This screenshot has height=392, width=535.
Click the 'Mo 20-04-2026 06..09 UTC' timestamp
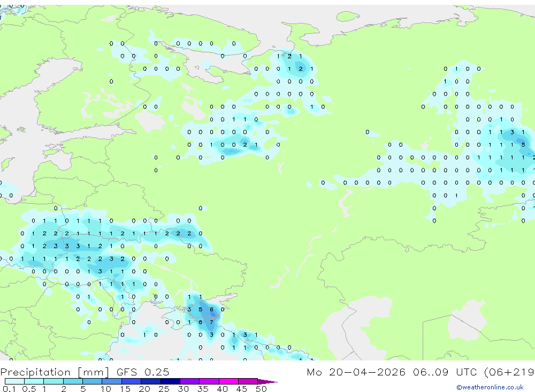393,372
